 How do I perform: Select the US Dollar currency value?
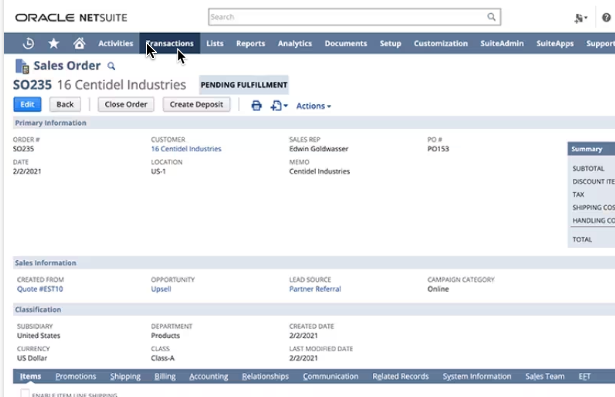32,358
